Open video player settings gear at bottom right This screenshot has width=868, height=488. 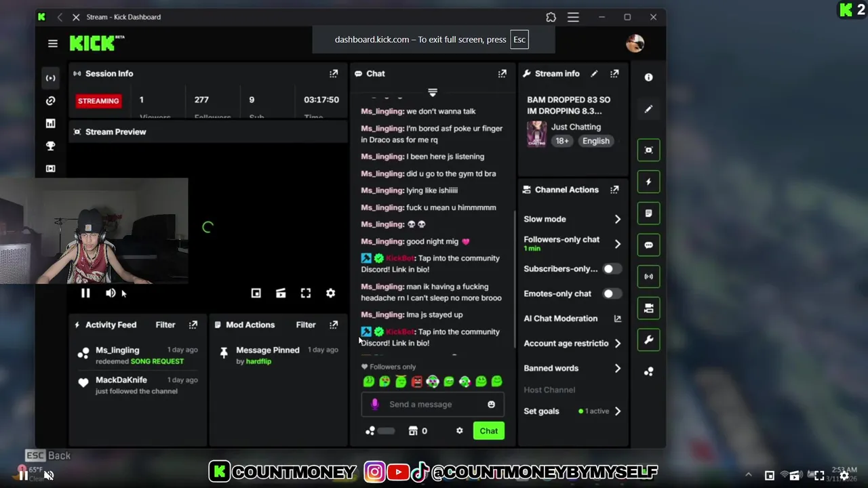(844, 476)
